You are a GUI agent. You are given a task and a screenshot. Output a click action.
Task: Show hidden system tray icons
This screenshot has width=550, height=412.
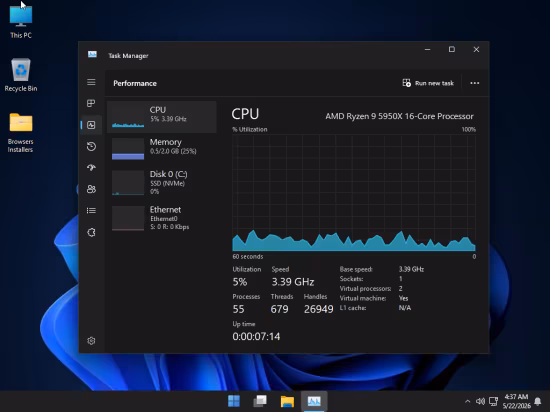[467, 401]
